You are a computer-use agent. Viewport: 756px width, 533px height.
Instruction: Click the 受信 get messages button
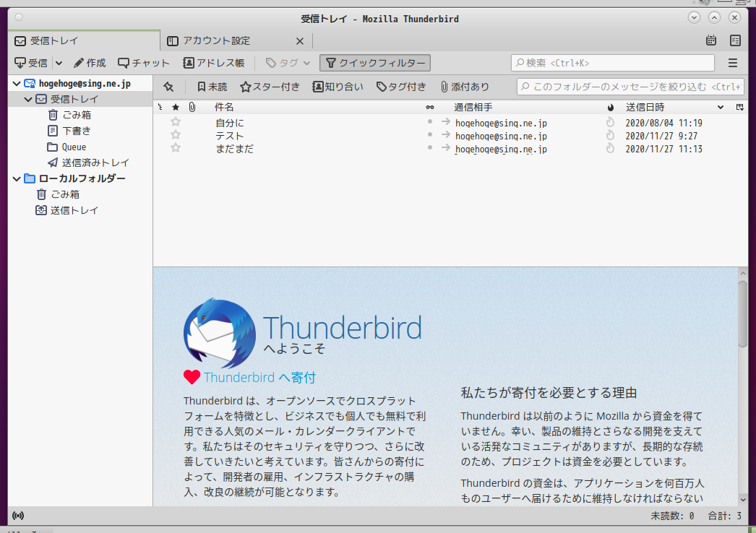coord(31,63)
